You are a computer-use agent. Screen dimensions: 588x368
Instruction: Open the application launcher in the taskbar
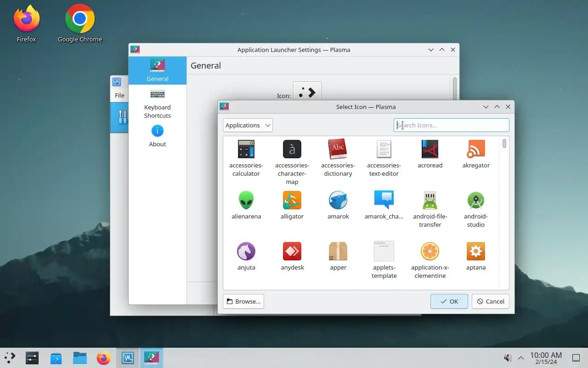[x=10, y=357]
